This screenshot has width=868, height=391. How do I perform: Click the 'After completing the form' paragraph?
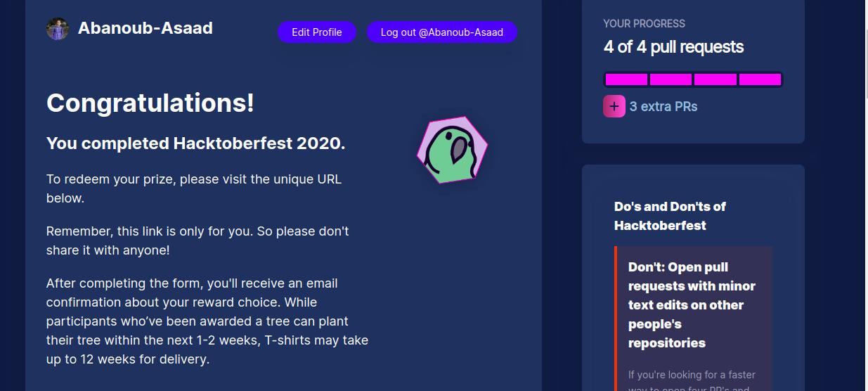(x=207, y=321)
